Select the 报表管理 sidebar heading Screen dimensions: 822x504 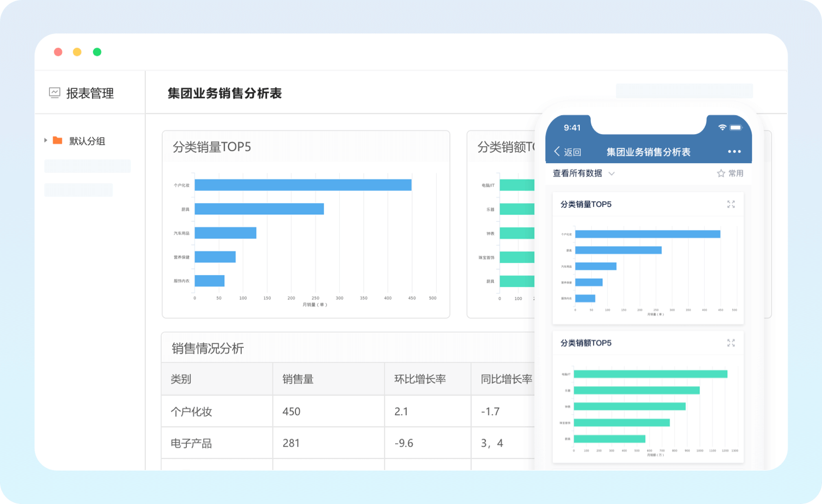(x=90, y=94)
